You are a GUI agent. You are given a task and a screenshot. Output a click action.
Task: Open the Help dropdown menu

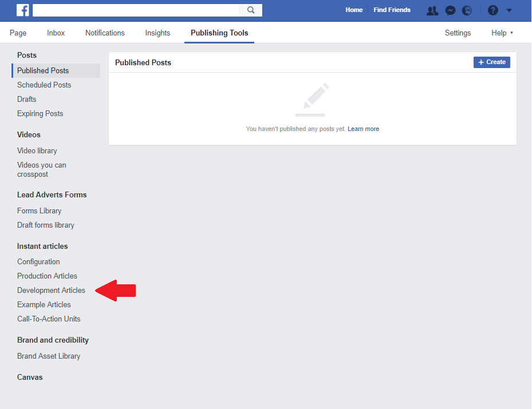click(502, 33)
